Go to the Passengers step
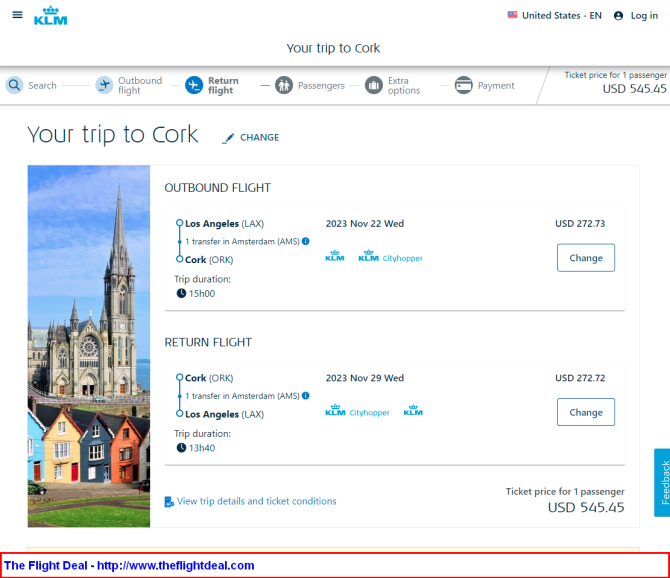Viewport: 670px width, 578px height. tap(321, 85)
